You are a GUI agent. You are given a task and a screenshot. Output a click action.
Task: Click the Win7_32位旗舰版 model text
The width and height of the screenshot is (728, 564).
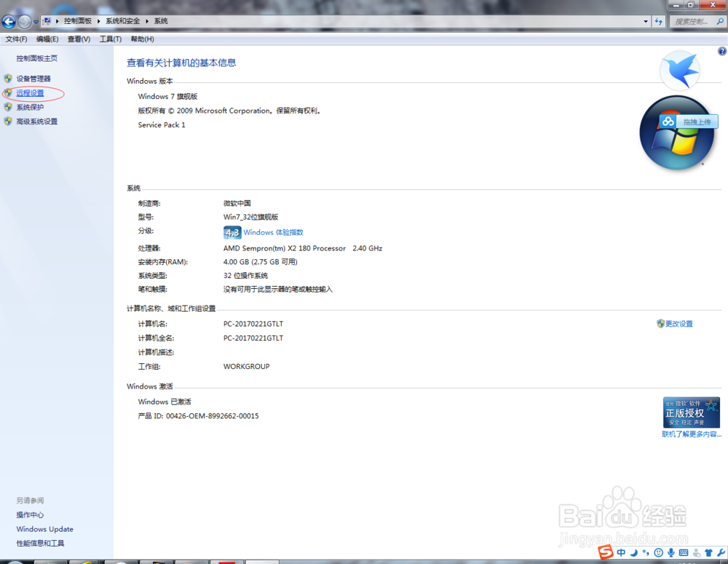pyautogui.click(x=250, y=217)
